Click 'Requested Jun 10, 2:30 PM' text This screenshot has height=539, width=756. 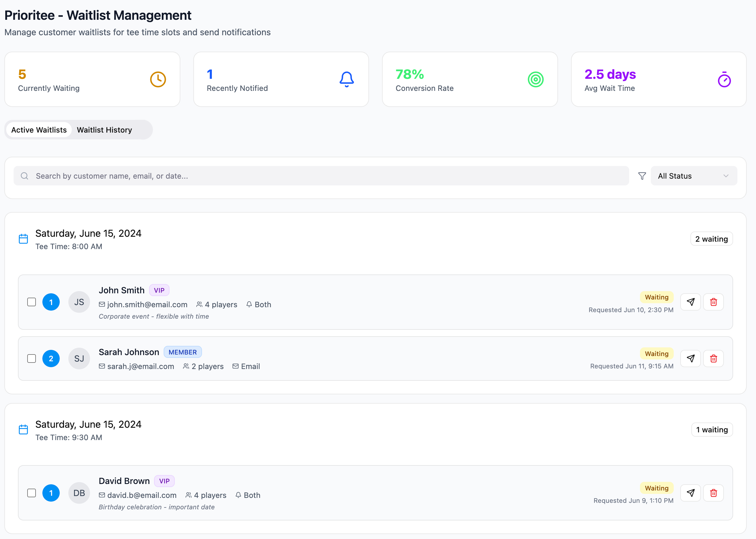click(631, 310)
